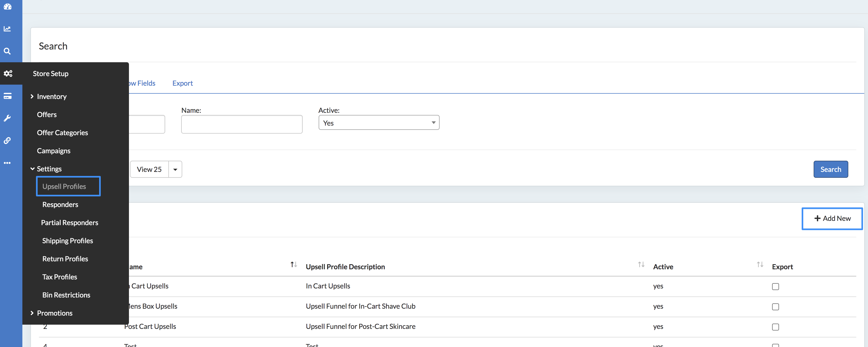
Task: Open the credit card payments sidebar icon
Action: click(x=7, y=96)
